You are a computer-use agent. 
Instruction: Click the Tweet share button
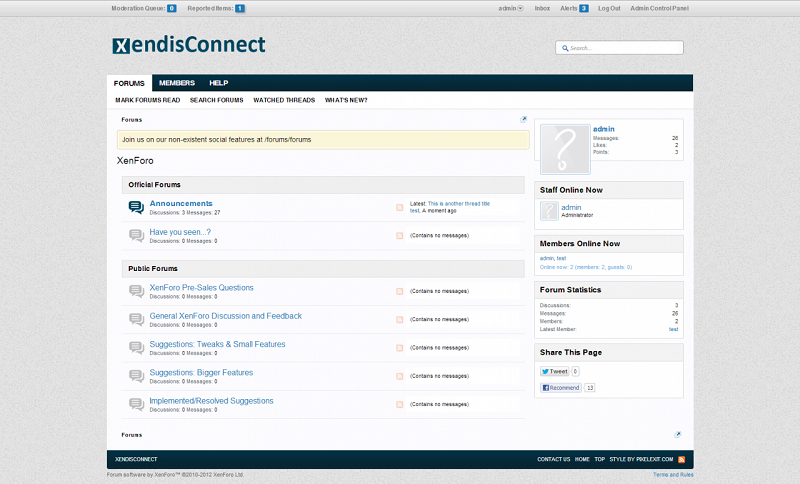click(x=554, y=371)
